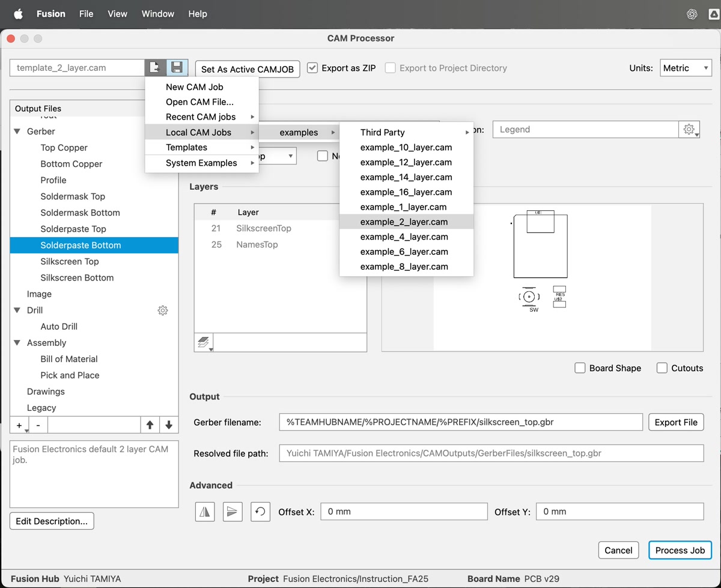Click the gear icon beside Drill
The height and width of the screenshot is (588, 721).
[x=163, y=311]
